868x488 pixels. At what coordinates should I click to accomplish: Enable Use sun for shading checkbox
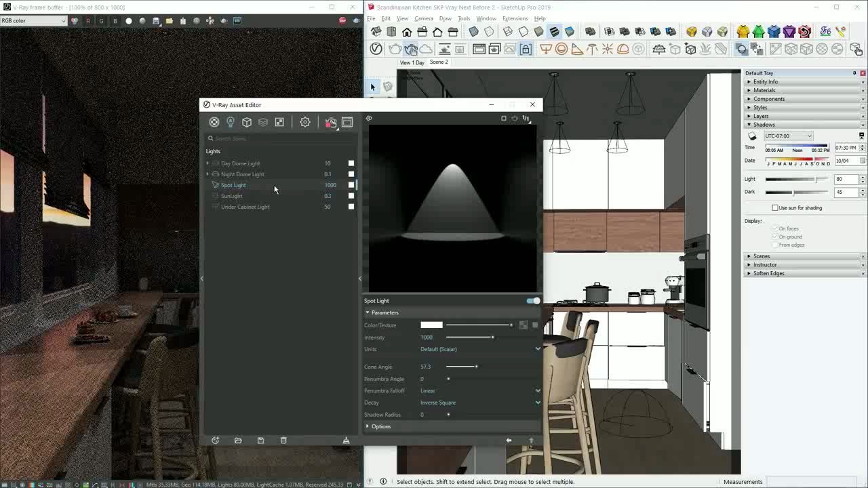(774, 207)
